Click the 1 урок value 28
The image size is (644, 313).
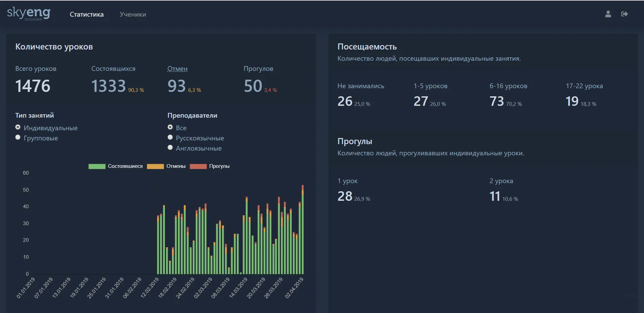pyautogui.click(x=345, y=196)
